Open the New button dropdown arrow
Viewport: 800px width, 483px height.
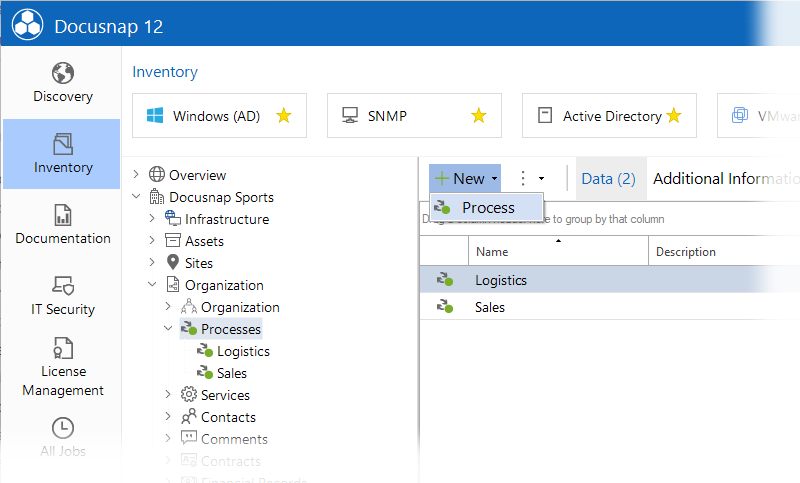(x=494, y=179)
